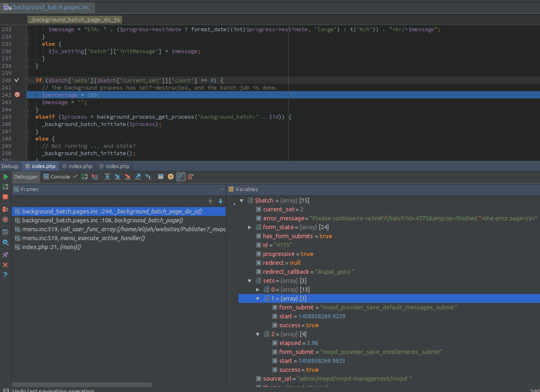
Task: Collapse the elseif fold at line 245
Action: [27, 117]
